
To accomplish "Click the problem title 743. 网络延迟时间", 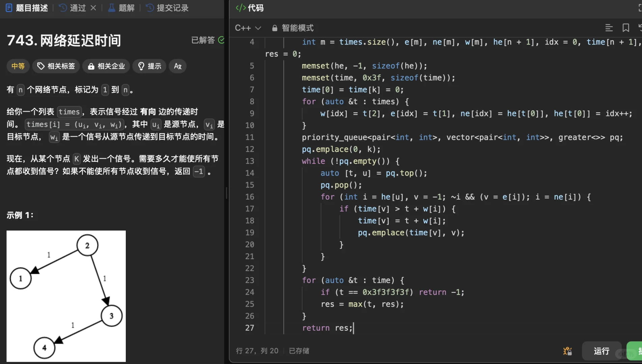I will (x=64, y=40).
